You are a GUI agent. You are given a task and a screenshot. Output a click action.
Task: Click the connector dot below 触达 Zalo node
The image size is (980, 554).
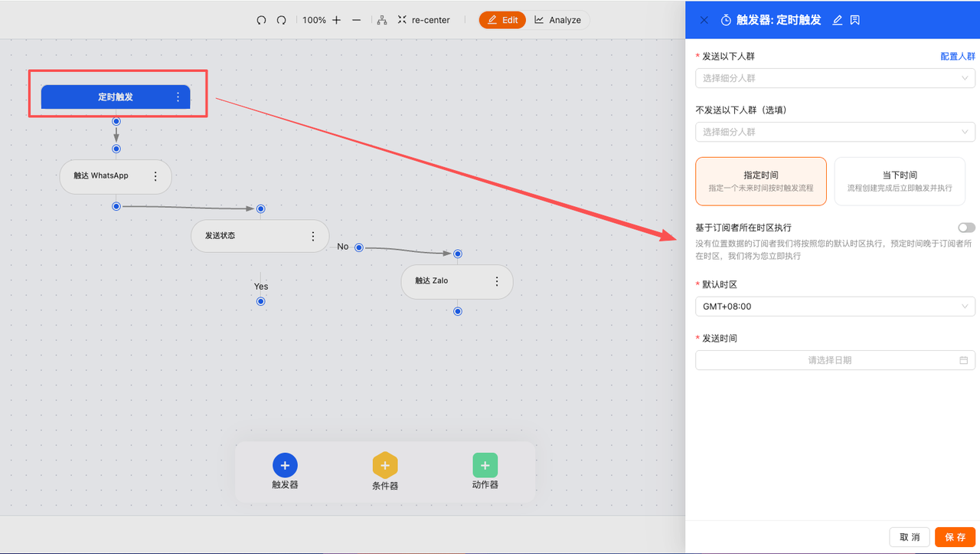(457, 311)
